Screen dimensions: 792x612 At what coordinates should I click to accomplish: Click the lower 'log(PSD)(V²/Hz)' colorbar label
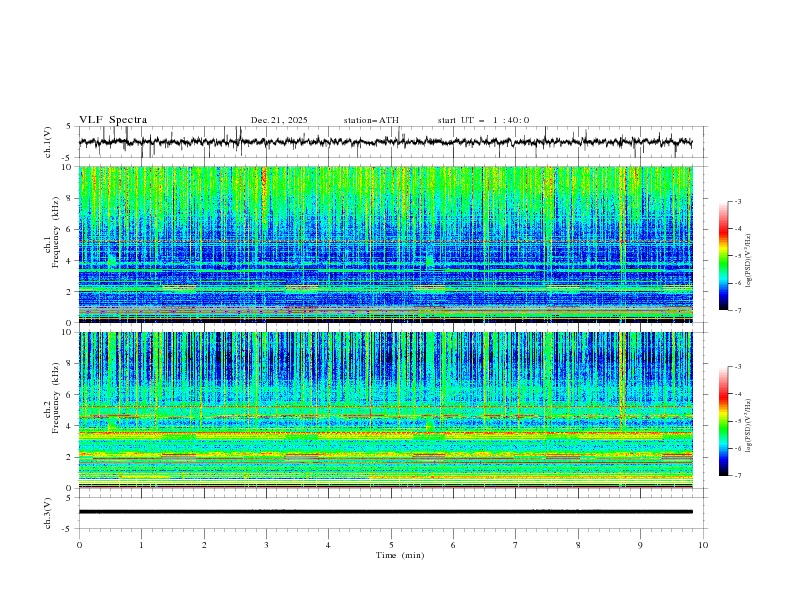pos(749,426)
